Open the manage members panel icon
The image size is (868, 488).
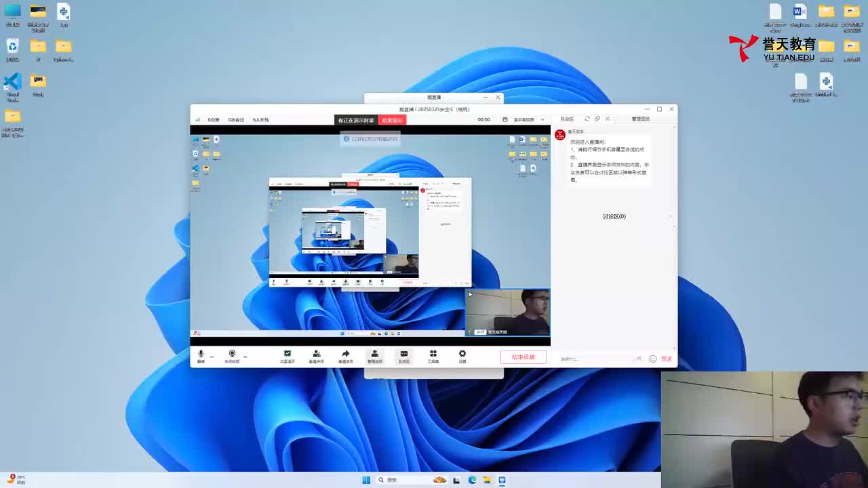[375, 357]
